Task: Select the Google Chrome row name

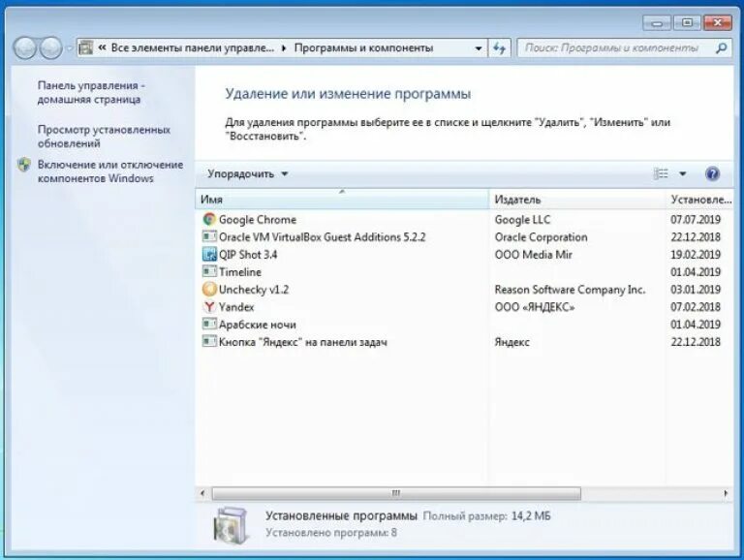Action: (x=257, y=220)
